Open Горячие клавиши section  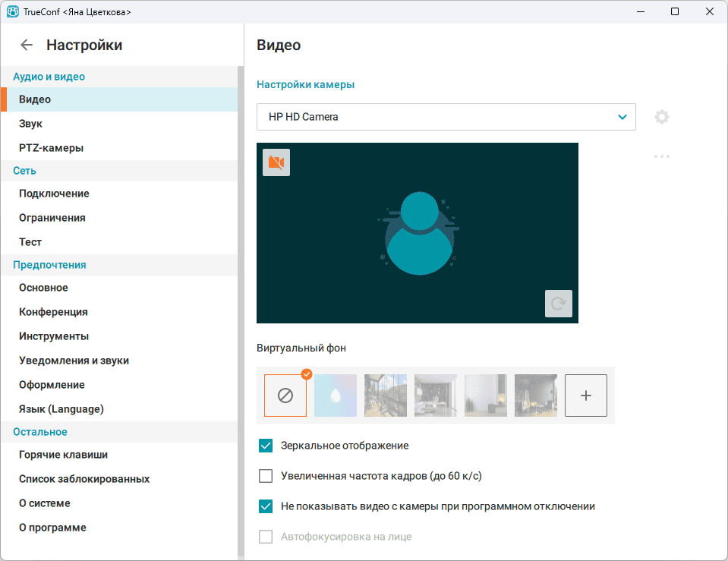point(119,455)
